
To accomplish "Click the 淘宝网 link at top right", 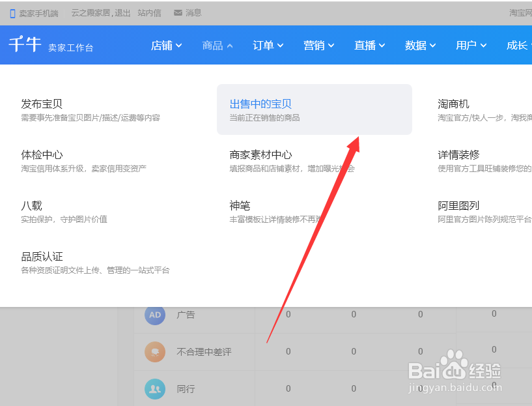I will tap(518, 12).
